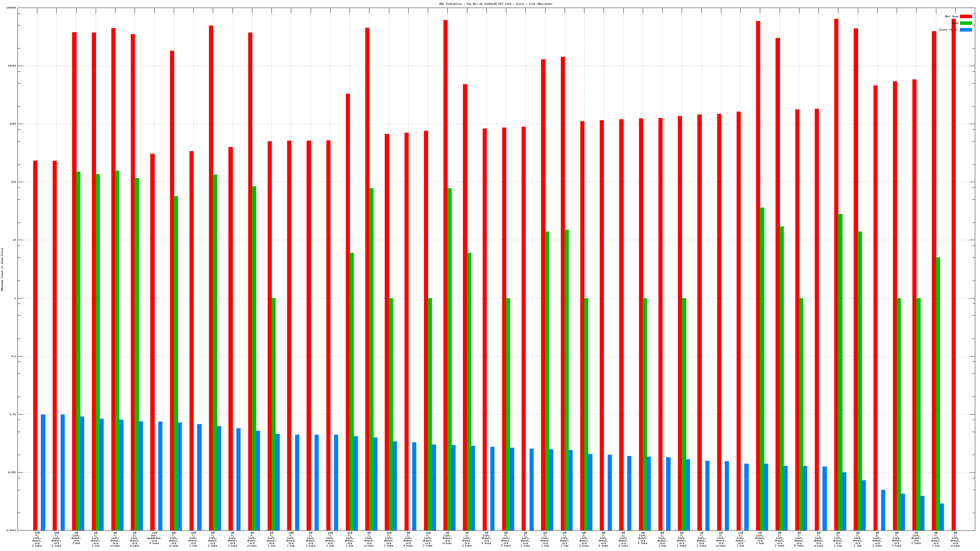Click the '14@ 3.list.dnswl.org 1 hop' label

(x=193, y=539)
